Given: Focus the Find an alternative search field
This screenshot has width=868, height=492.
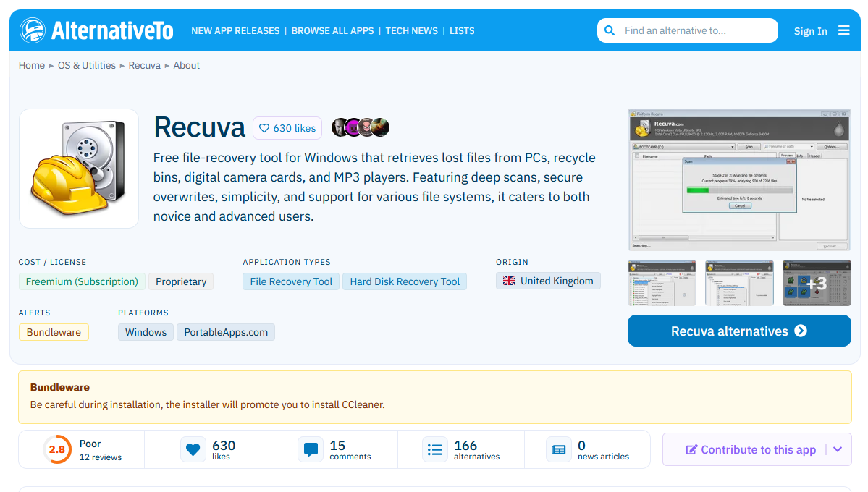Looking at the screenshot, I should coord(688,30).
